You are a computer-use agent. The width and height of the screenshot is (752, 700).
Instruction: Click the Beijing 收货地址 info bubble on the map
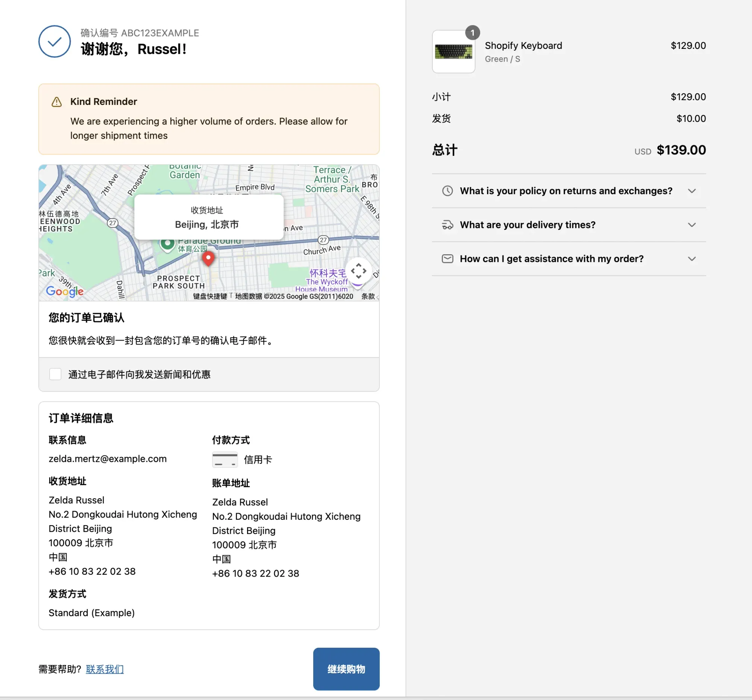point(208,217)
